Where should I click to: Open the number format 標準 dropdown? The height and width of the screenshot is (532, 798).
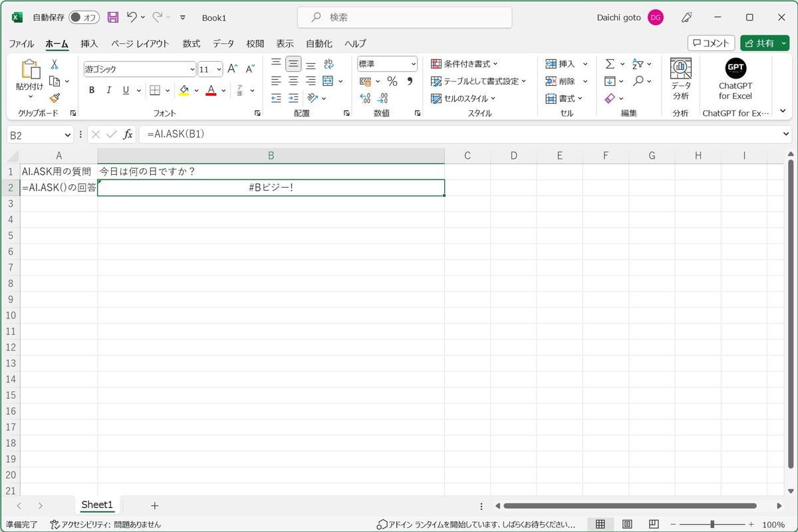coord(413,64)
